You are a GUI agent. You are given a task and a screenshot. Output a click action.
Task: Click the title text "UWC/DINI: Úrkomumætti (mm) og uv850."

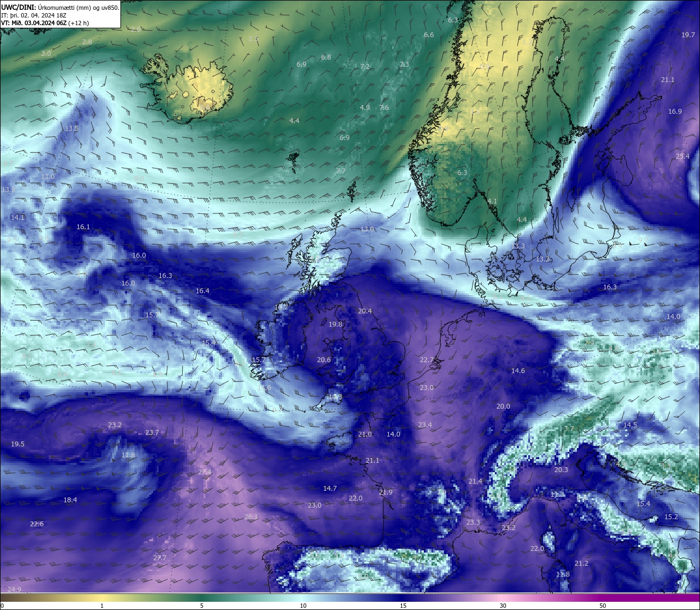pyautogui.click(x=60, y=7)
